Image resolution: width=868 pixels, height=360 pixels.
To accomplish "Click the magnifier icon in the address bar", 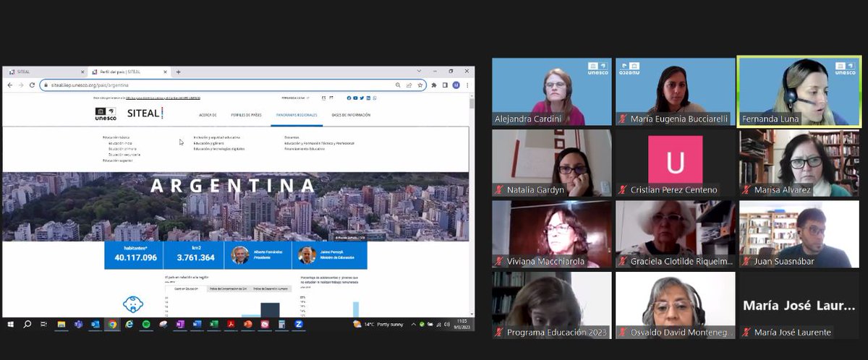I will [398, 85].
